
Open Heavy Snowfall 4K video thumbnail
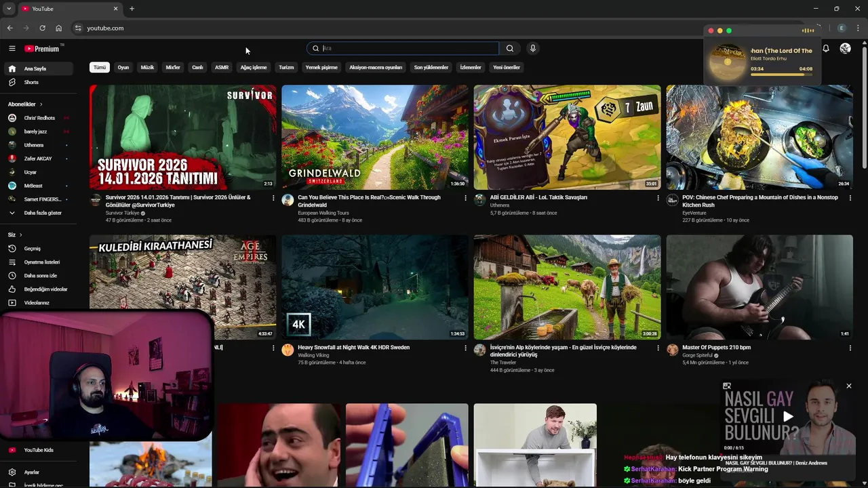tap(375, 287)
